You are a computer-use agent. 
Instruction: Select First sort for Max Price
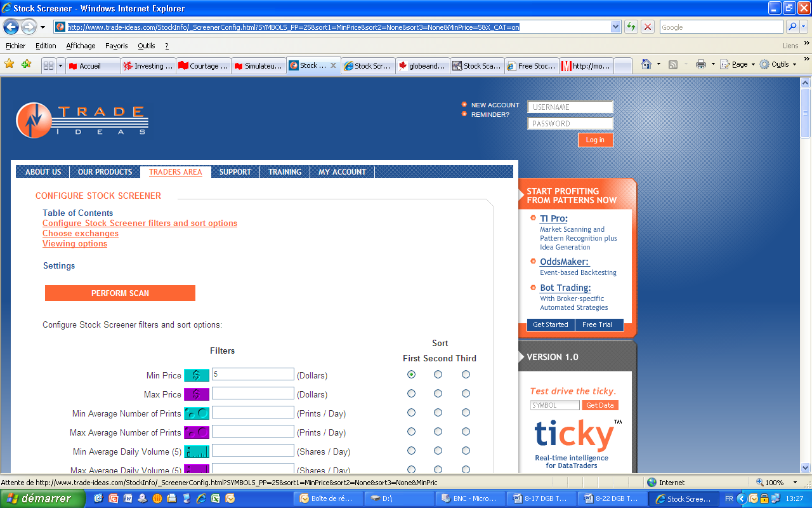point(412,394)
